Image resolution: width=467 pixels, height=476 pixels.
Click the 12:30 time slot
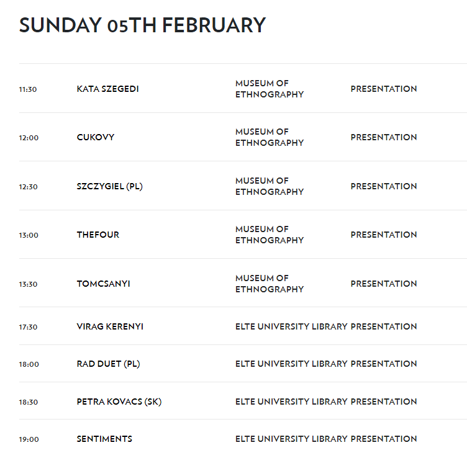pos(29,187)
